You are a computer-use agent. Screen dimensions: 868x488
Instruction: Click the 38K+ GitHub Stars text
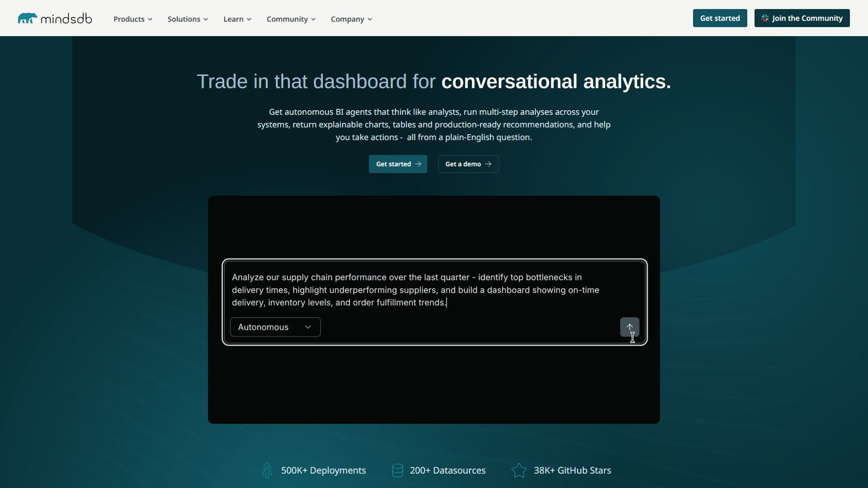[572, 470]
